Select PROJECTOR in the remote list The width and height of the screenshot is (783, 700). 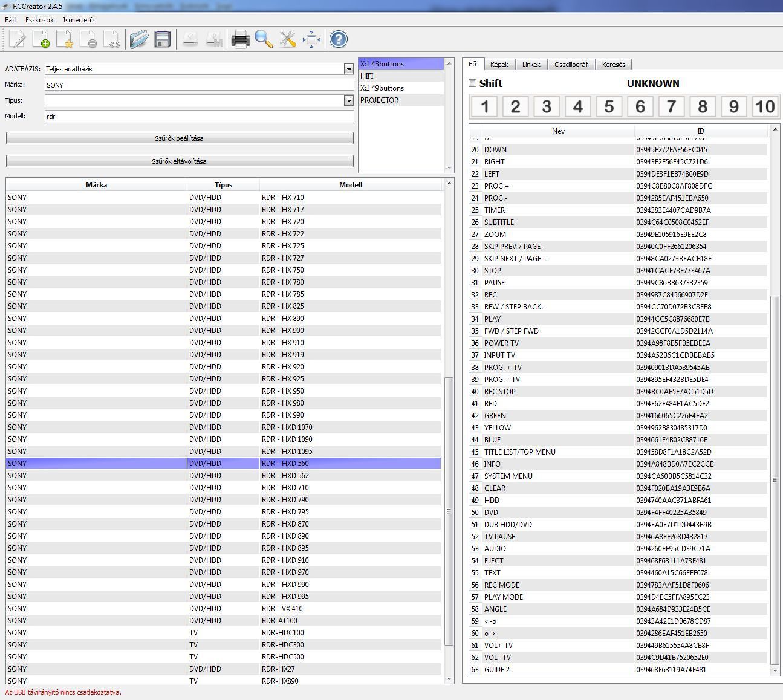point(401,100)
